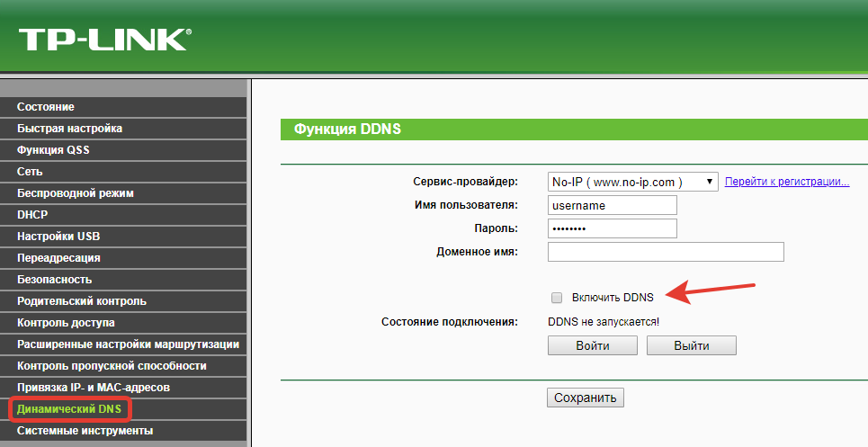Viewport: 868px width, 447px height.
Task: Click the Имя пользователя input field
Action: coord(612,205)
